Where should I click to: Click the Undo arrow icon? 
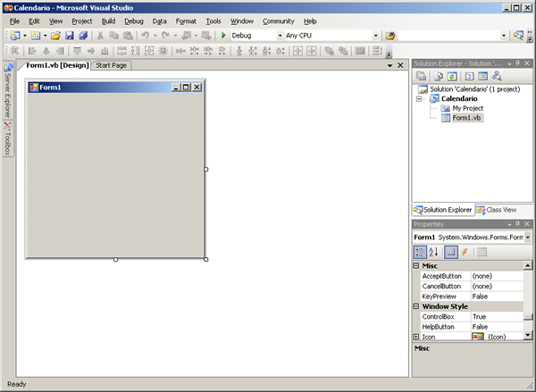146,35
